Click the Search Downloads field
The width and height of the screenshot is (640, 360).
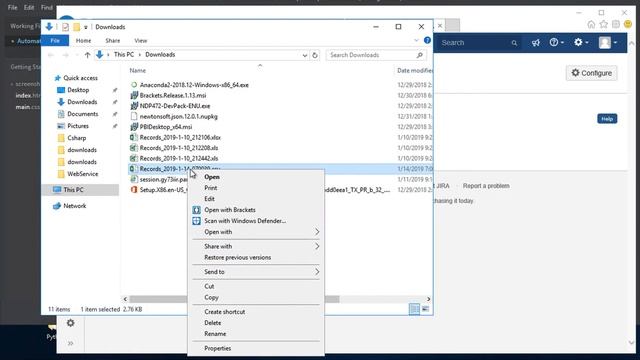[376, 55]
